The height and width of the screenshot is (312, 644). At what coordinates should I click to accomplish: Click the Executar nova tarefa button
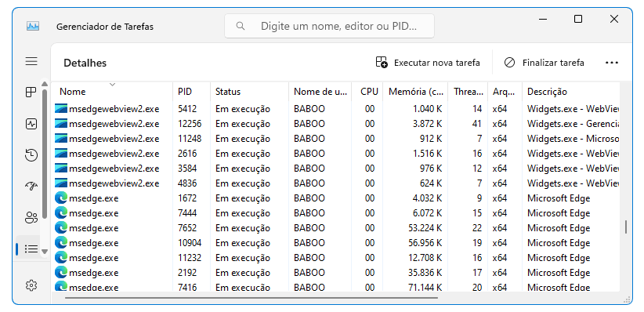tap(428, 63)
